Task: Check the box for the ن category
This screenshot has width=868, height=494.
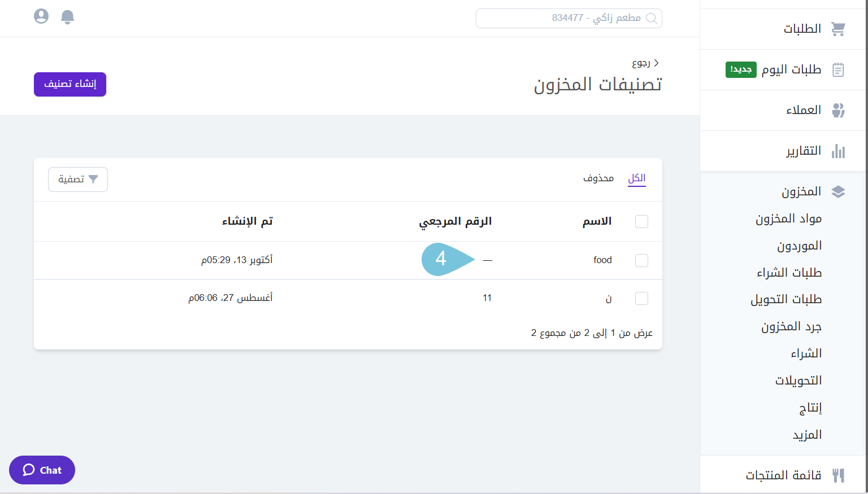Action: coord(641,298)
